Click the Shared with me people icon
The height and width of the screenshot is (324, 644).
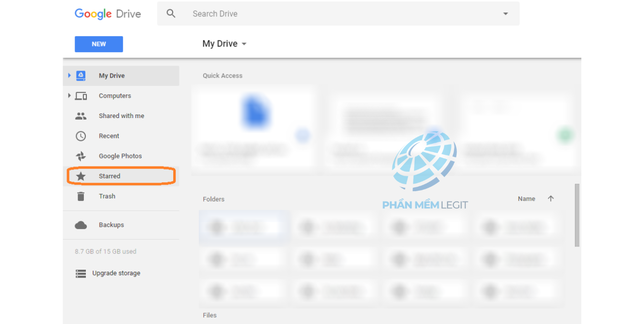point(81,116)
